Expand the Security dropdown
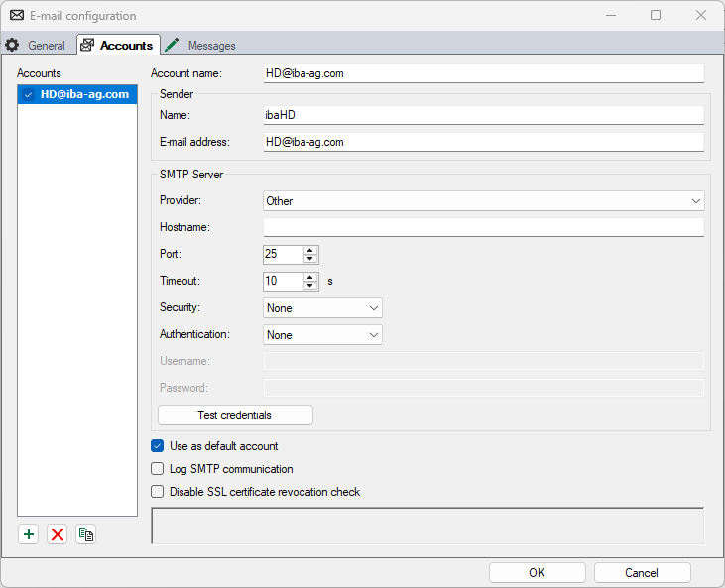 pyautogui.click(x=322, y=308)
